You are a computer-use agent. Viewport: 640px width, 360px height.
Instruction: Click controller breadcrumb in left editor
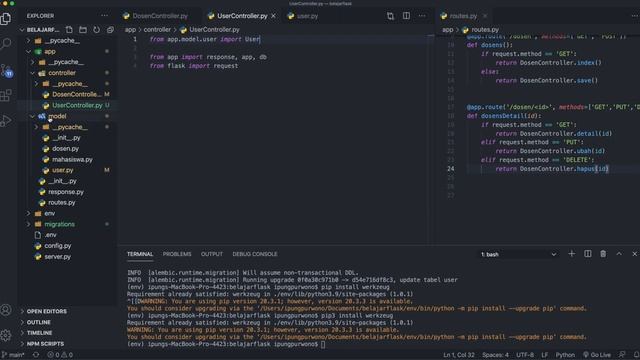pyautogui.click(x=157, y=30)
